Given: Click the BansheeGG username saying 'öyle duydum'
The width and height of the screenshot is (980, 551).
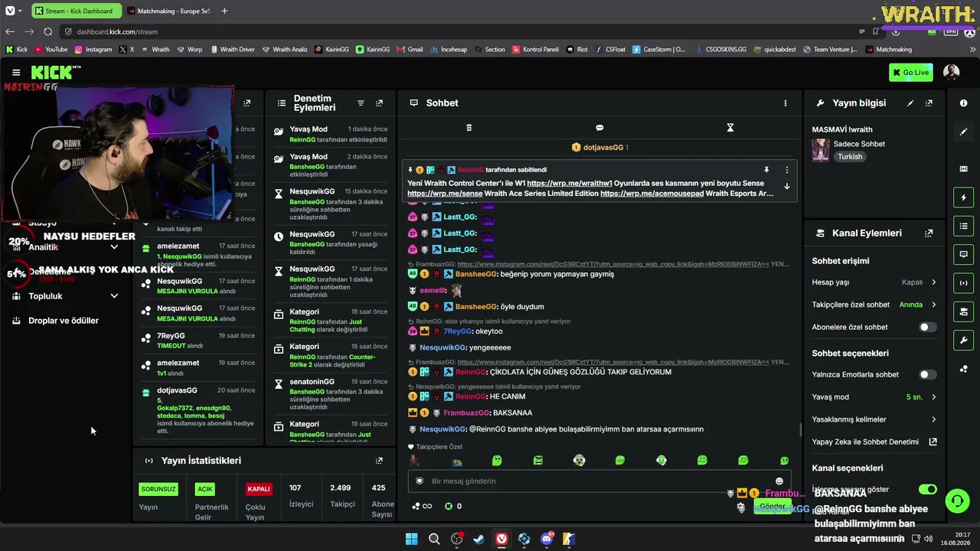Looking at the screenshot, I should coord(477,307).
